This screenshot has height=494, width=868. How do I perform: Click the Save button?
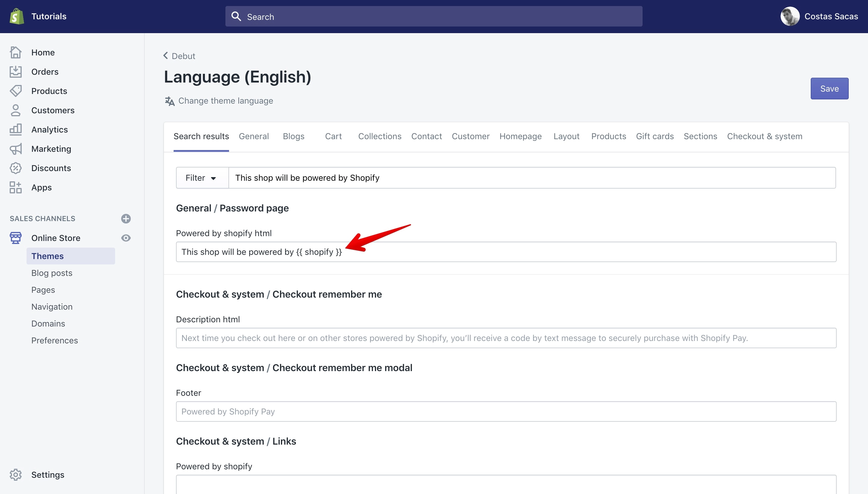829,89
